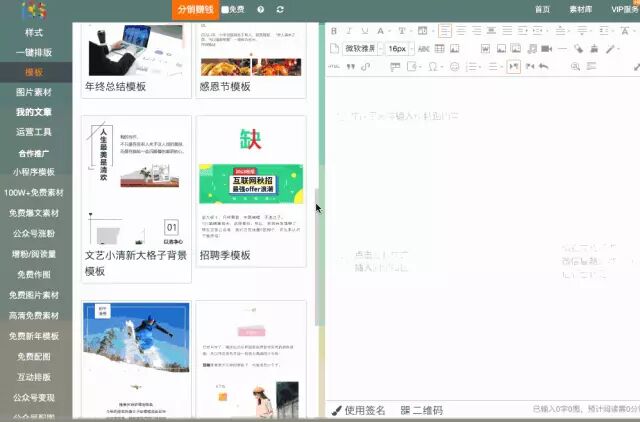Select the 招聘季模板 template card
This screenshot has height=422, width=640.
[251, 191]
